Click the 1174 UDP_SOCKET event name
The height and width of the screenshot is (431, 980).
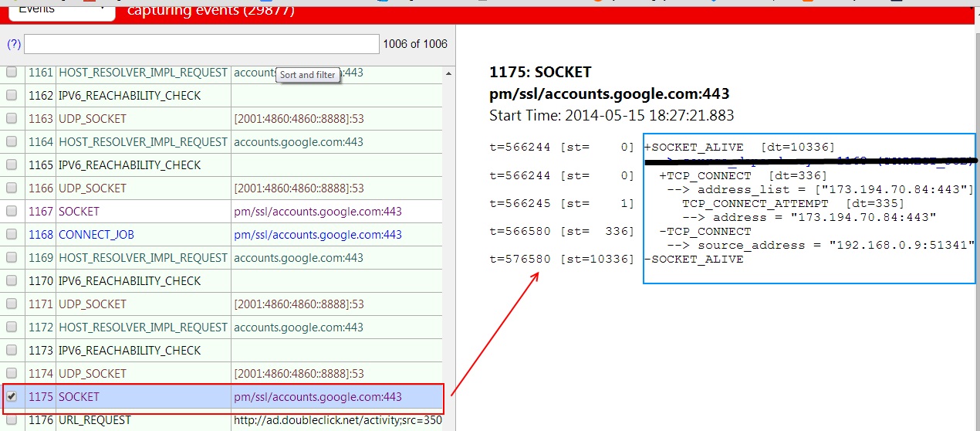tap(92, 374)
